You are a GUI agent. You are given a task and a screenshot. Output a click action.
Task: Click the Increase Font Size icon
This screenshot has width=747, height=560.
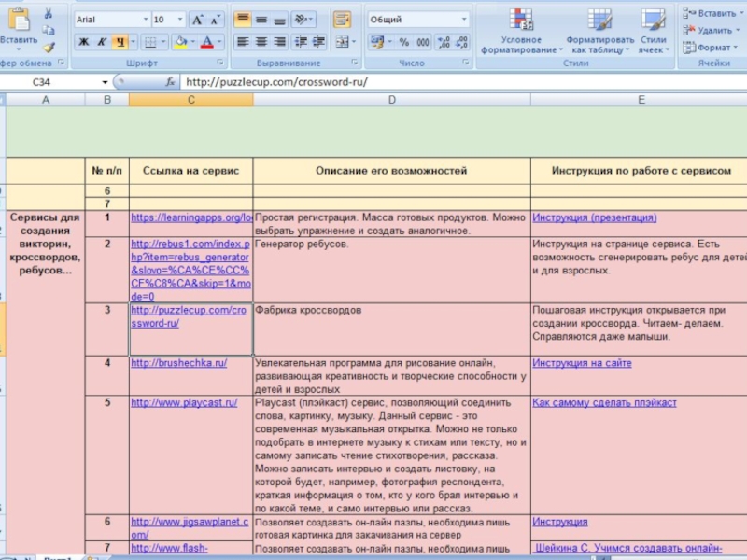197,20
